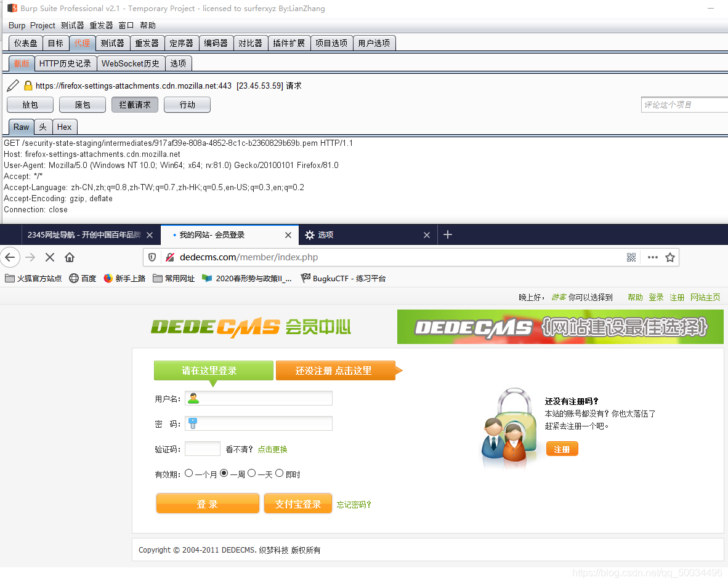Click the tracking protection shield icon
Image resolution: width=728 pixels, height=584 pixels.
click(x=152, y=257)
